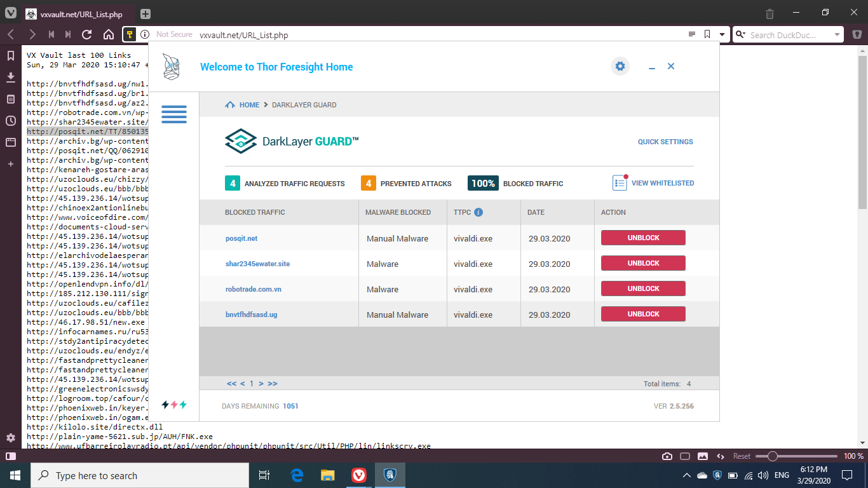
Task: Open the Vivaldi Window panel
Action: tap(11, 142)
